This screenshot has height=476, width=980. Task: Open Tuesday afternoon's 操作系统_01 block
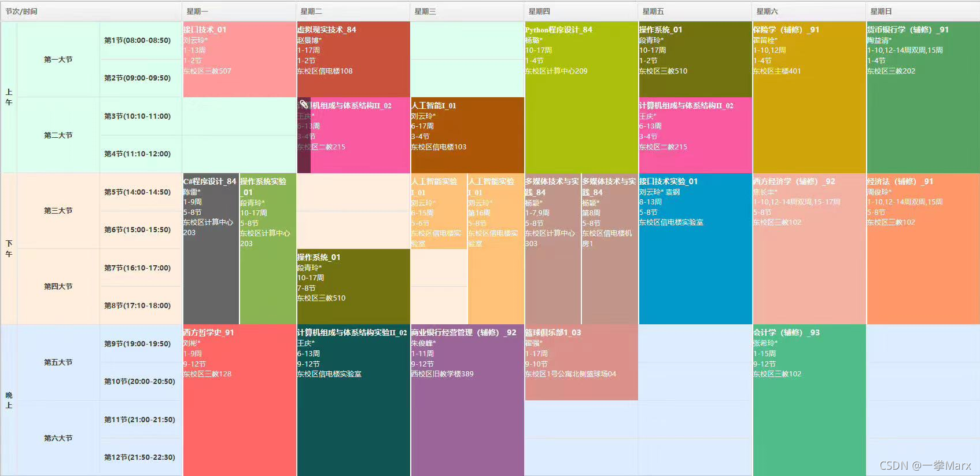pyautogui.click(x=353, y=287)
